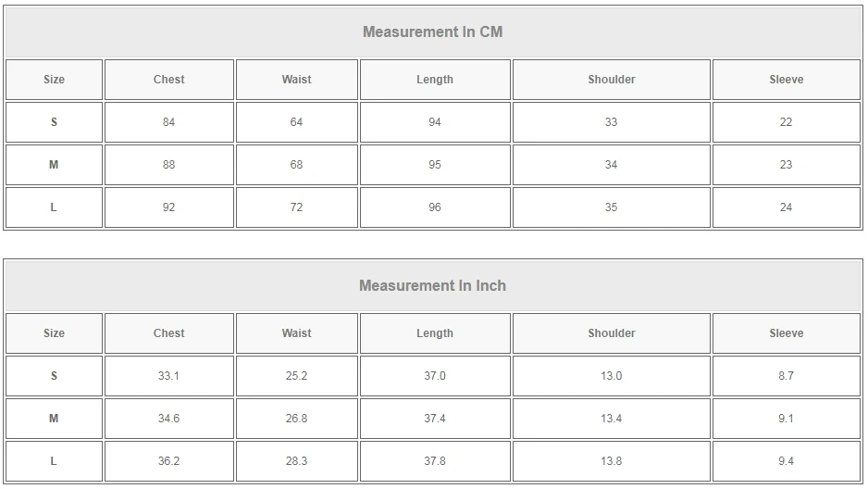The image size is (868, 489).
Task: Click the length value 37.8 cell
Action: click(x=434, y=461)
